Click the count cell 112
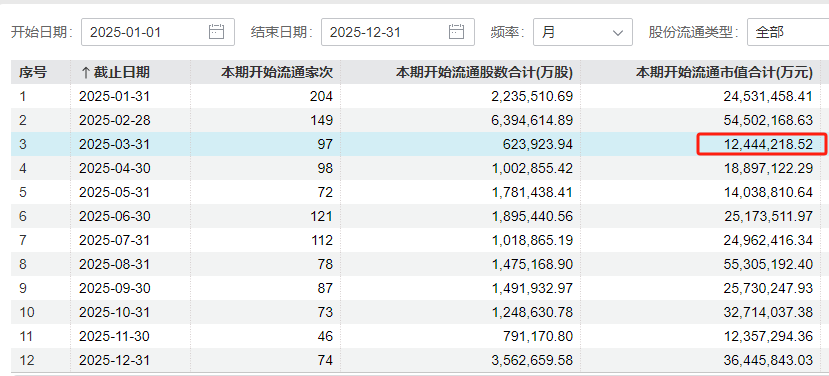Screen dimensions: 829x376 321,240
